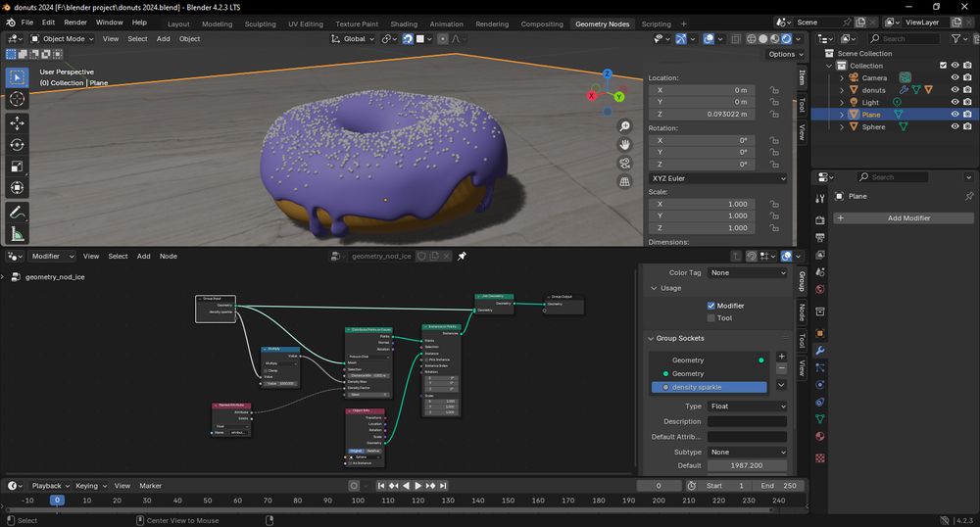This screenshot has width=980, height=527.
Task: Switch to the Shading workspace tab
Action: tap(404, 24)
